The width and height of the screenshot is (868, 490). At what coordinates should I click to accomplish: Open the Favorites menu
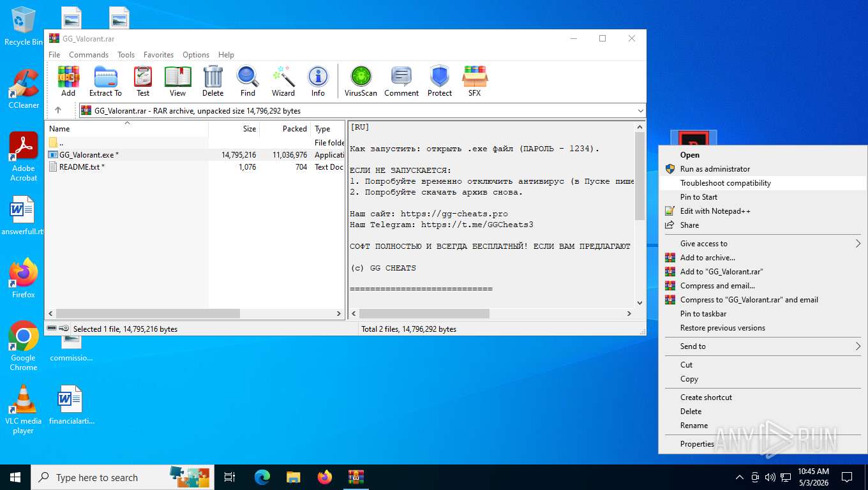(158, 55)
